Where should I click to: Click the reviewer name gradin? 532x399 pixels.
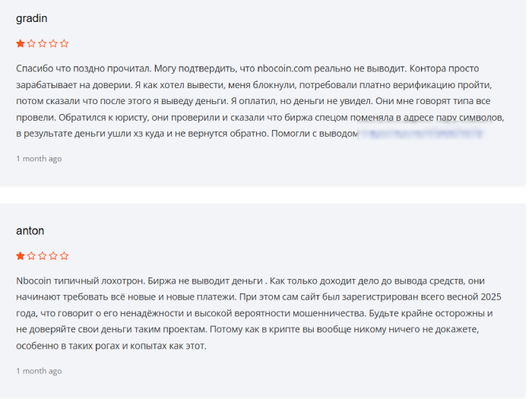coord(32,19)
